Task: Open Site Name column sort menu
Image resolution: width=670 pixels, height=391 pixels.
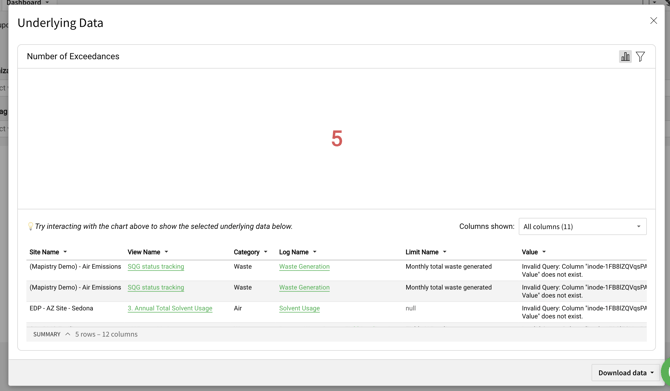Action: (x=65, y=252)
